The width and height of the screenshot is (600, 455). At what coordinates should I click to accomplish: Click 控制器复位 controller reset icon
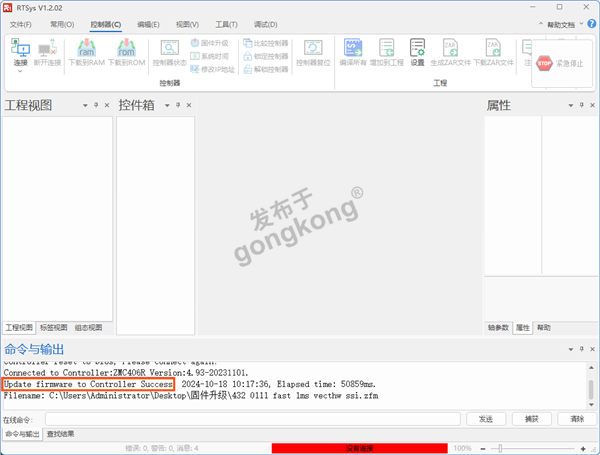(313, 48)
